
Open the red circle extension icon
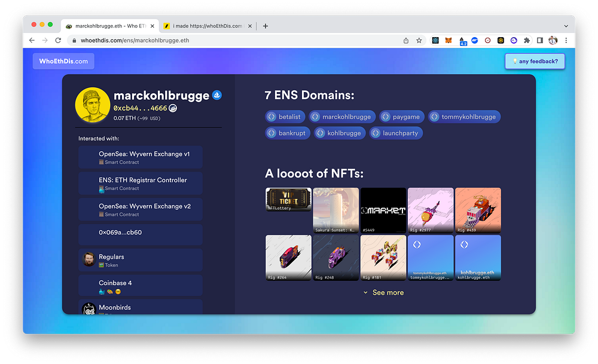(x=487, y=41)
